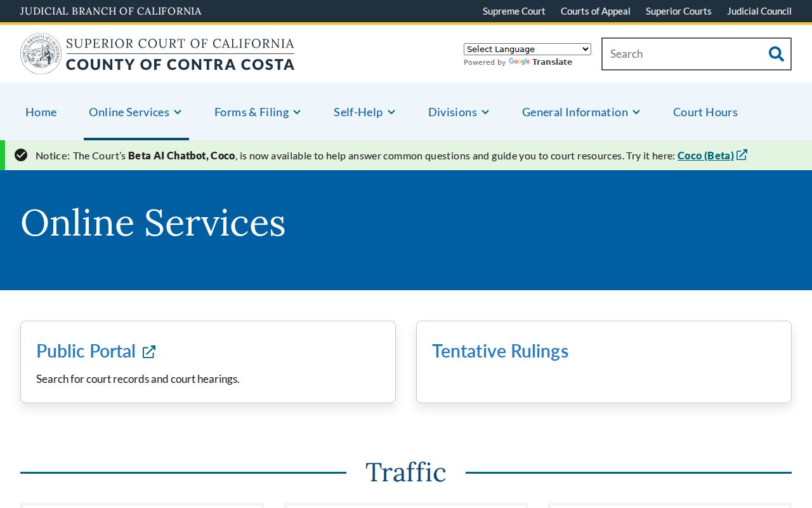Open the Supreme Court link

514,11
